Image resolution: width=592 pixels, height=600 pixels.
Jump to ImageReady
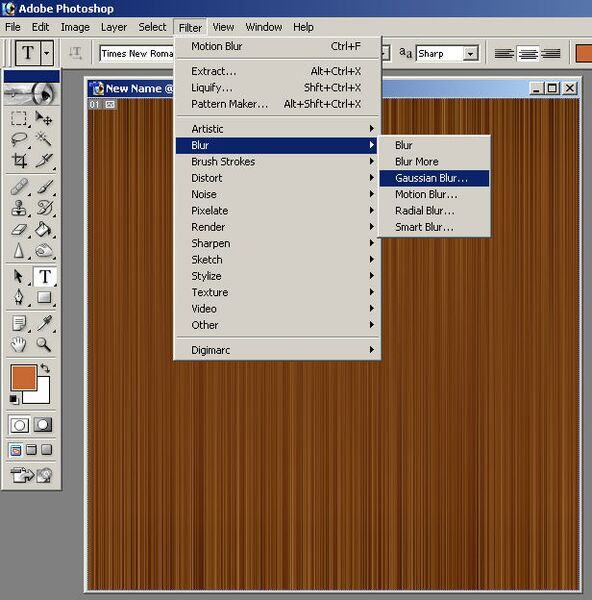pyautogui.click(x=31, y=475)
